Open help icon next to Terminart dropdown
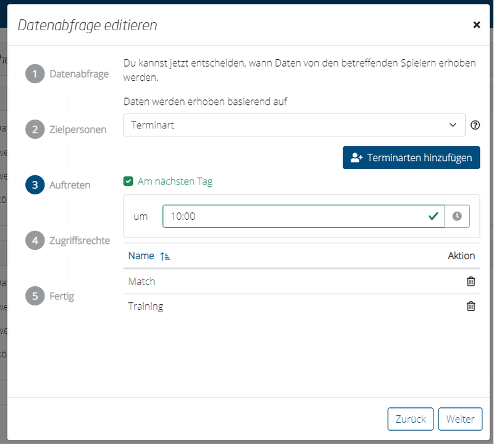This screenshot has width=494, height=448. (475, 125)
